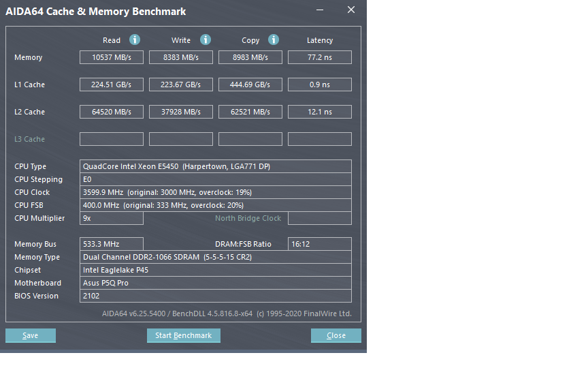588x368 pixels.
Task: Click the empty L3 Cache Write field
Action: click(x=181, y=139)
